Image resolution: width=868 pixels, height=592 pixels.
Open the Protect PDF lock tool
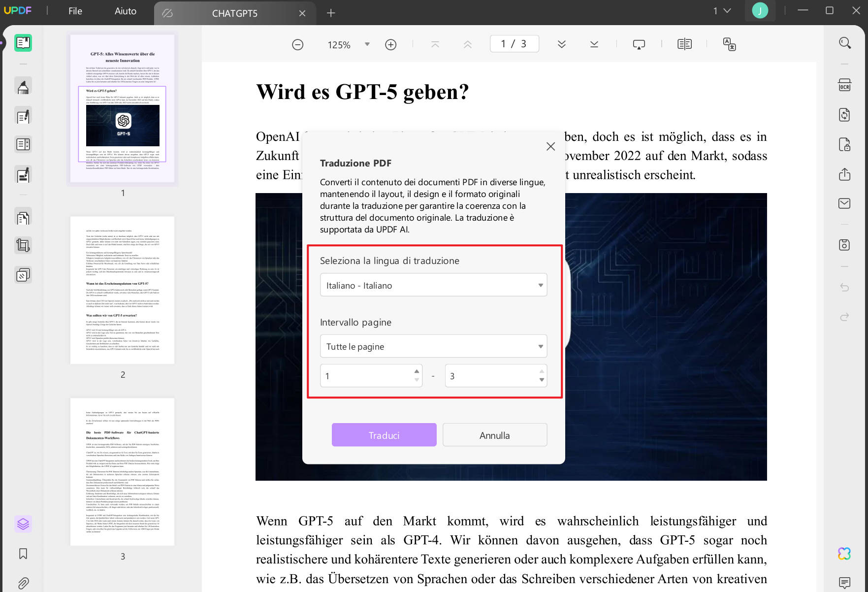point(845,144)
